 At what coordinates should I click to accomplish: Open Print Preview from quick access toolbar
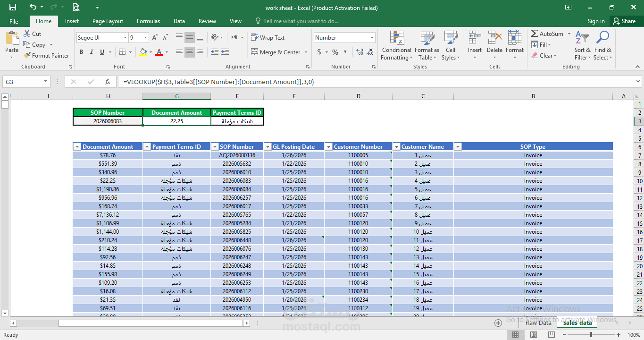pos(76,7)
